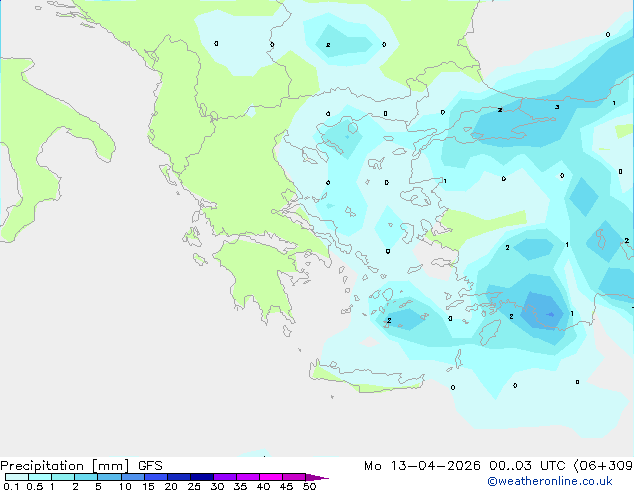
Task: Click the legend label '0.1'
Action: (x=11, y=486)
